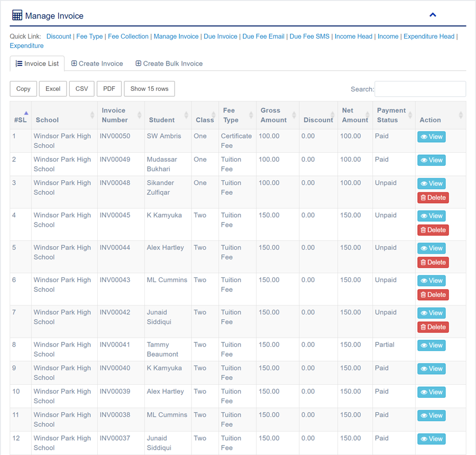This screenshot has width=476, height=455.
Task: Click student name Sikander Zulfiqar
Action: [160, 188]
